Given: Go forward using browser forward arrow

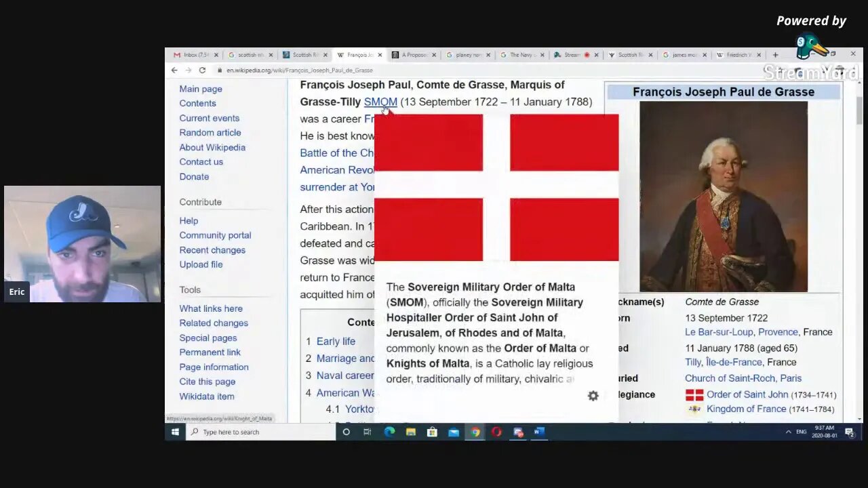Looking at the screenshot, I should click(189, 70).
